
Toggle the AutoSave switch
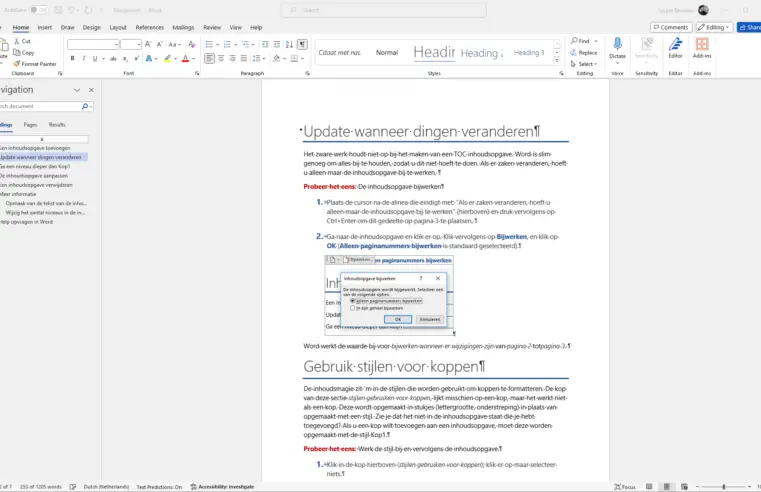pyautogui.click(x=39, y=10)
